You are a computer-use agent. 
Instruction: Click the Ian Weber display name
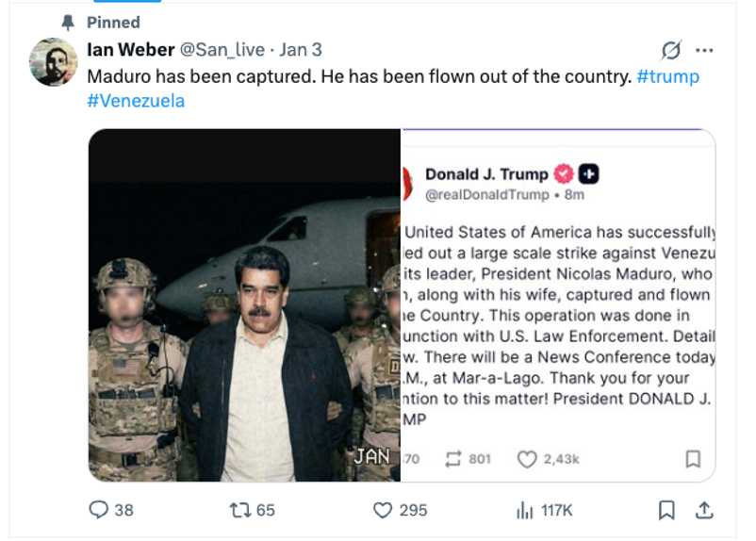pos(130,50)
